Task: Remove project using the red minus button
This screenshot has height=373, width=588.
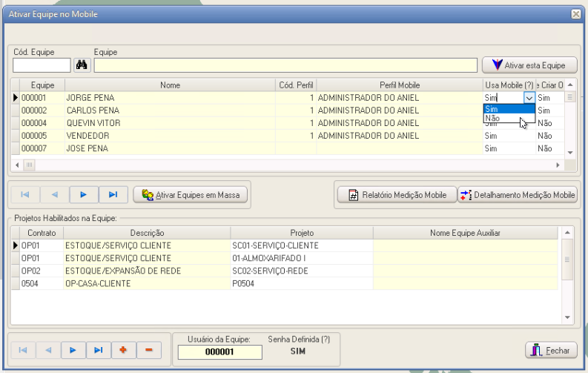Action: coord(148,350)
